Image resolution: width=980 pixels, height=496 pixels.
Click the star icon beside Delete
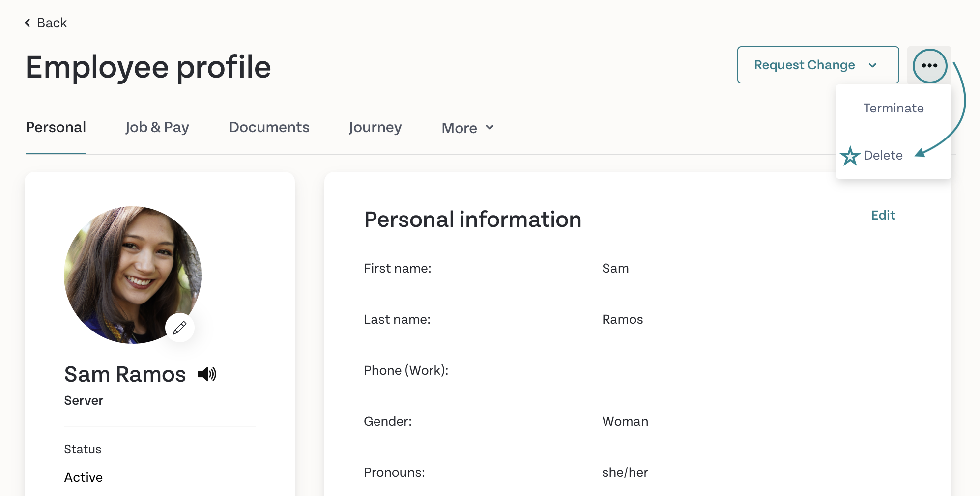click(850, 156)
